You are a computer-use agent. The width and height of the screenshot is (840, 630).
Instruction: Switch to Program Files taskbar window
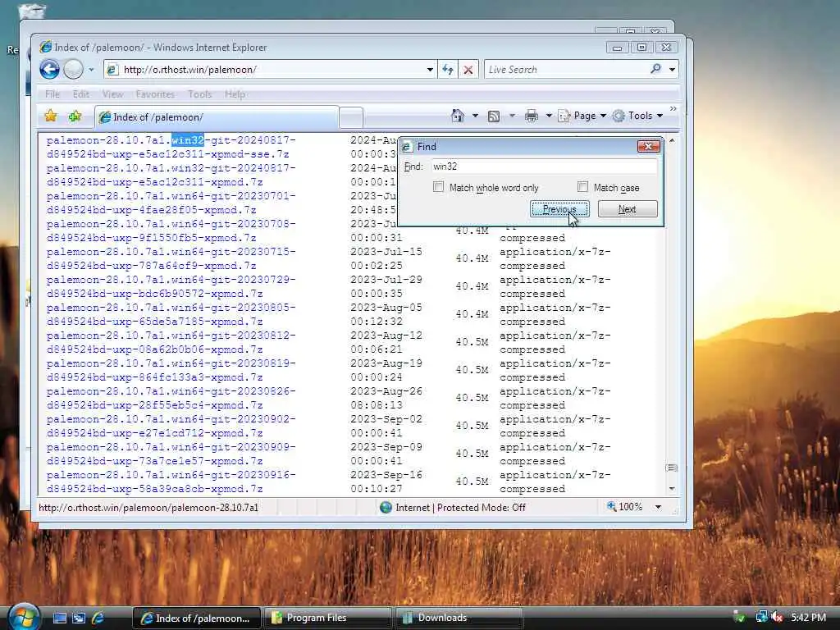click(327, 618)
